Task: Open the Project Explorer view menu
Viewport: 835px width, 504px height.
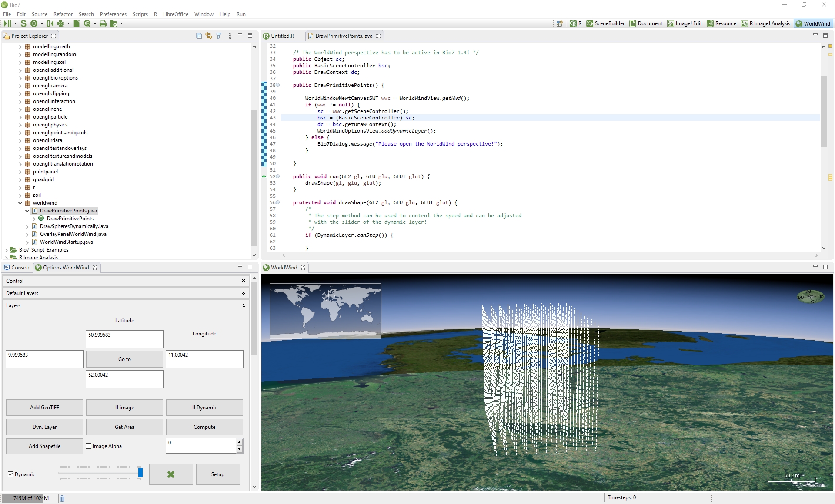Action: pos(230,36)
